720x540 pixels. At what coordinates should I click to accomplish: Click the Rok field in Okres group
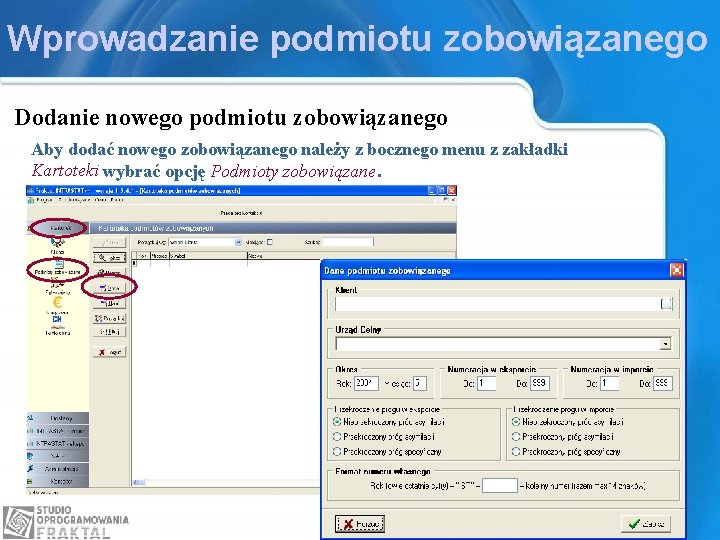tap(366, 383)
